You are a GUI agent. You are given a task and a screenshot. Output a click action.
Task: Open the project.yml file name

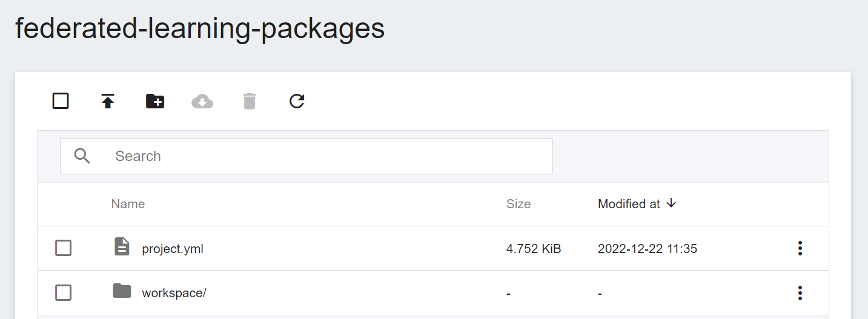pos(173,249)
